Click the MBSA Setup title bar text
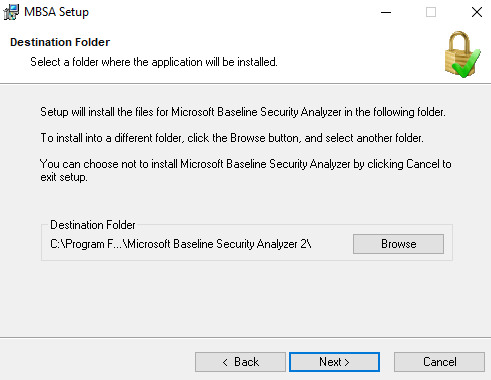Viewport: 491px width, 380px height. point(56,12)
